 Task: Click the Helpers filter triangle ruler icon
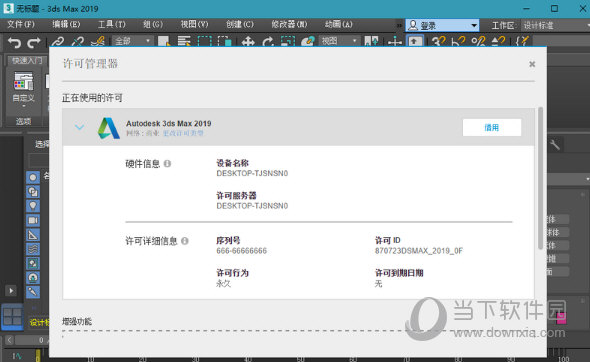[33, 234]
